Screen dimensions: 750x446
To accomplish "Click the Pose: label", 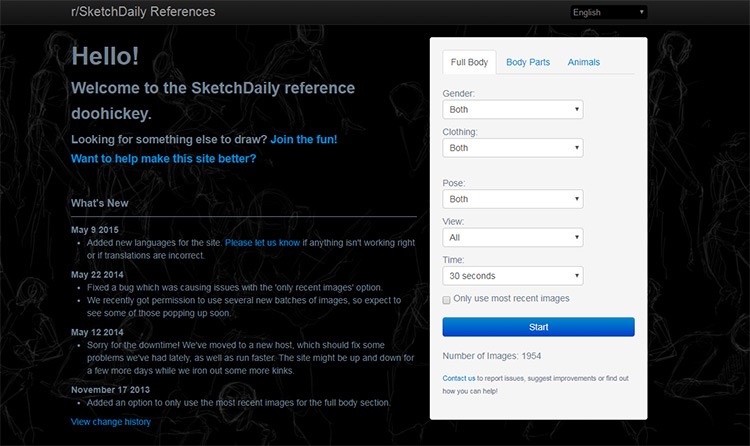I will (454, 183).
